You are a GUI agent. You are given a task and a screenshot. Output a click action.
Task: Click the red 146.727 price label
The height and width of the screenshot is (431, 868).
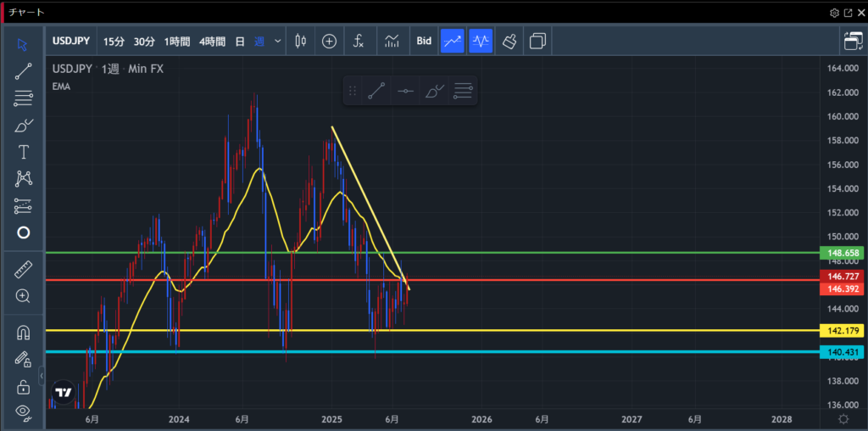click(843, 276)
